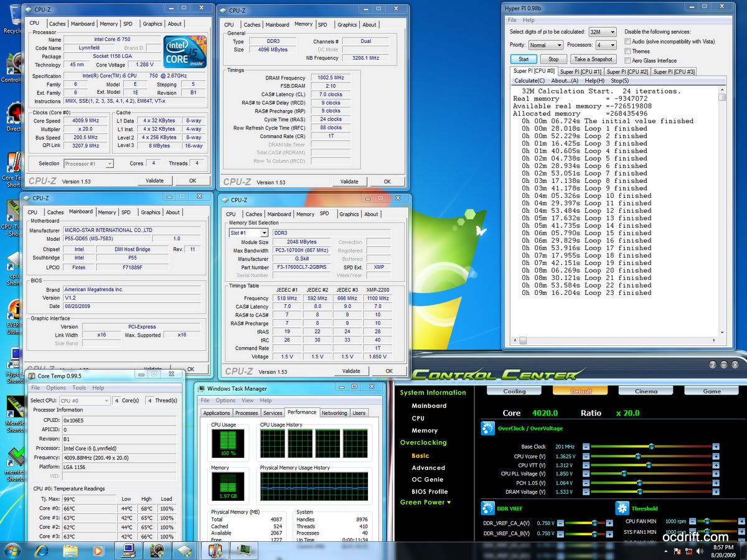747x560 pixels.
Task: Open Internet Explorer from the taskbar
Action: [x=42, y=551]
